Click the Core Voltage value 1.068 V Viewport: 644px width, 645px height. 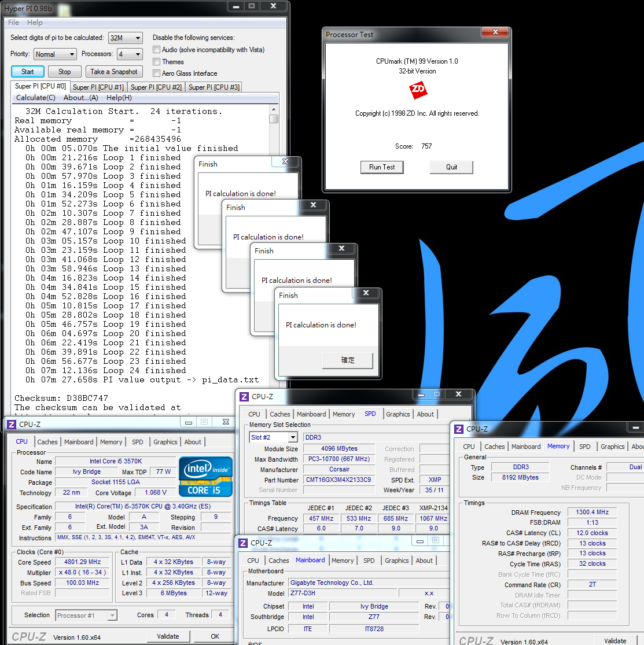pos(156,492)
